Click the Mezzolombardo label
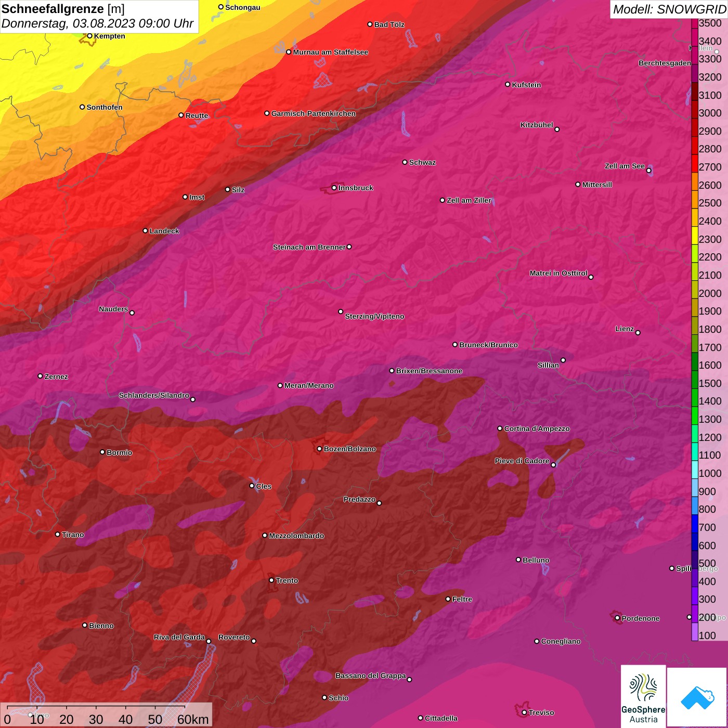Screen dimensions: 728x728 [296, 536]
